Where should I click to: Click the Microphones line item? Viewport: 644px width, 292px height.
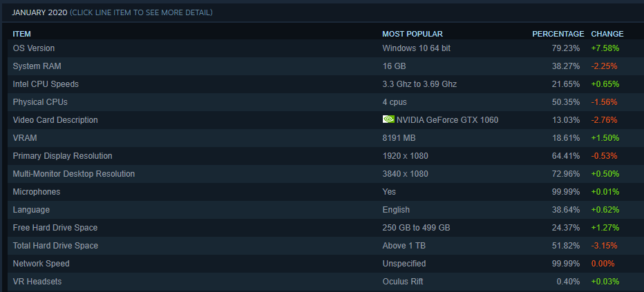(x=37, y=192)
